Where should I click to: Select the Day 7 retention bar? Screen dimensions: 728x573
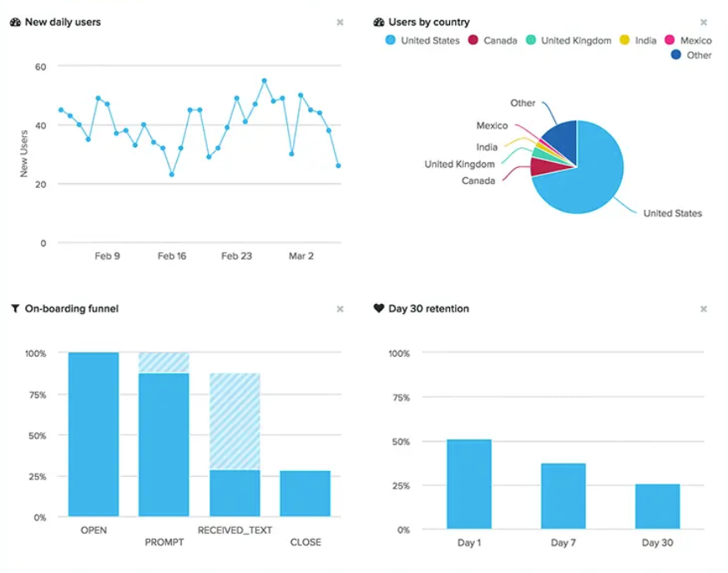pos(564,496)
